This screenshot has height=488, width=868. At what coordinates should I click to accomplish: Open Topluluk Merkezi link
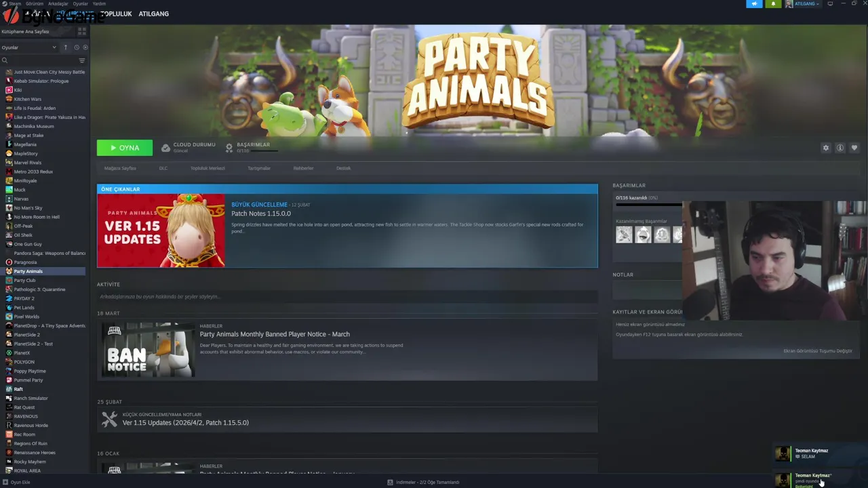pos(208,168)
